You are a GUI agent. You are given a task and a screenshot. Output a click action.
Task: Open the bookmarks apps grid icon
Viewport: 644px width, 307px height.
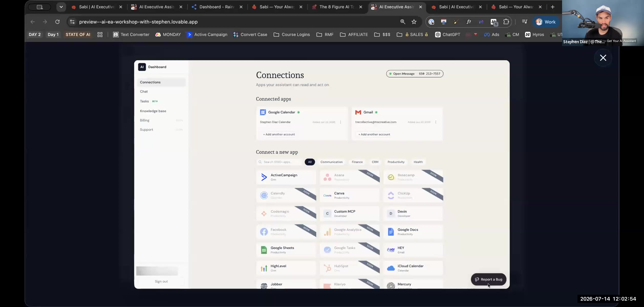tap(100, 35)
